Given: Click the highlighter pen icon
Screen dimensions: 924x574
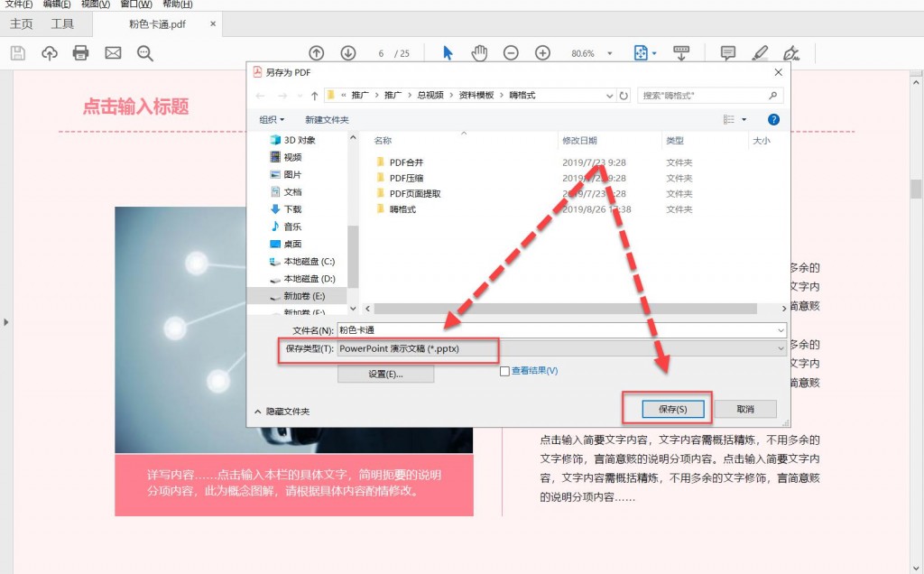Looking at the screenshot, I should 760,53.
